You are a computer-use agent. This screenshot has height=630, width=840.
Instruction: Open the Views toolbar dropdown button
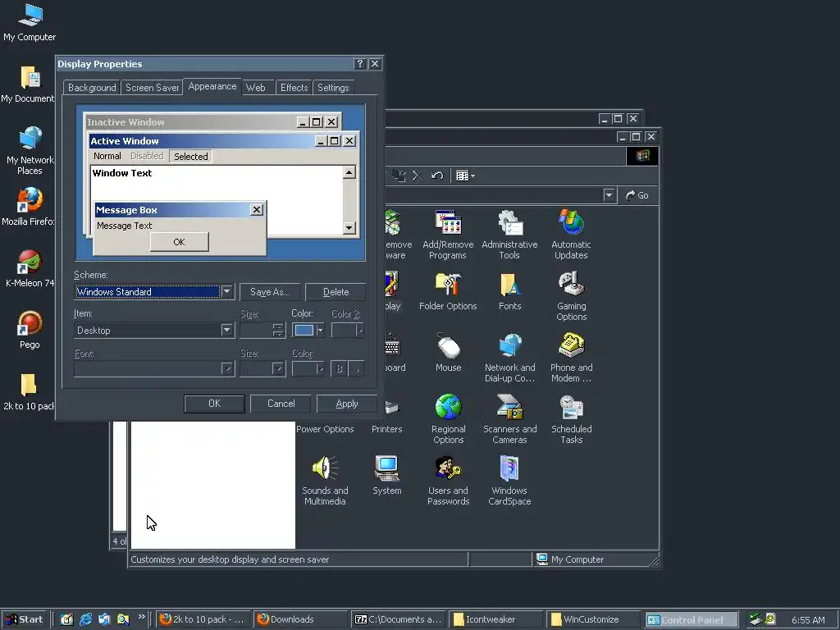click(465, 176)
